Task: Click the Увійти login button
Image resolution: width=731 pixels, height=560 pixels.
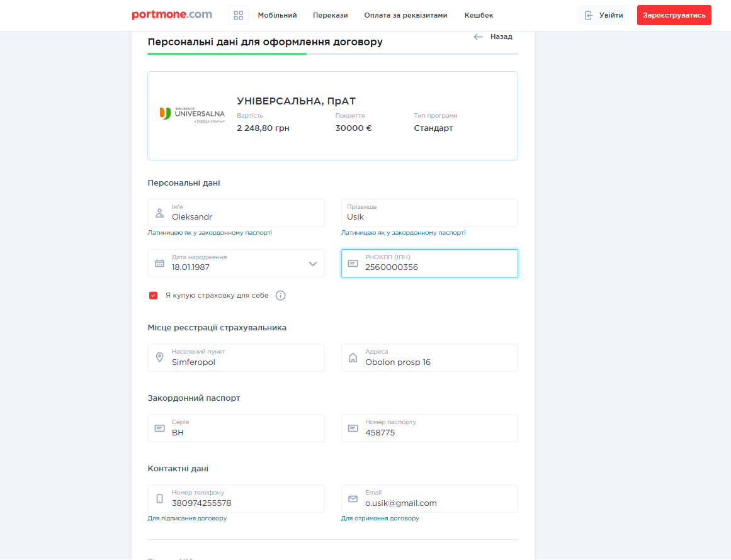Action: click(603, 15)
